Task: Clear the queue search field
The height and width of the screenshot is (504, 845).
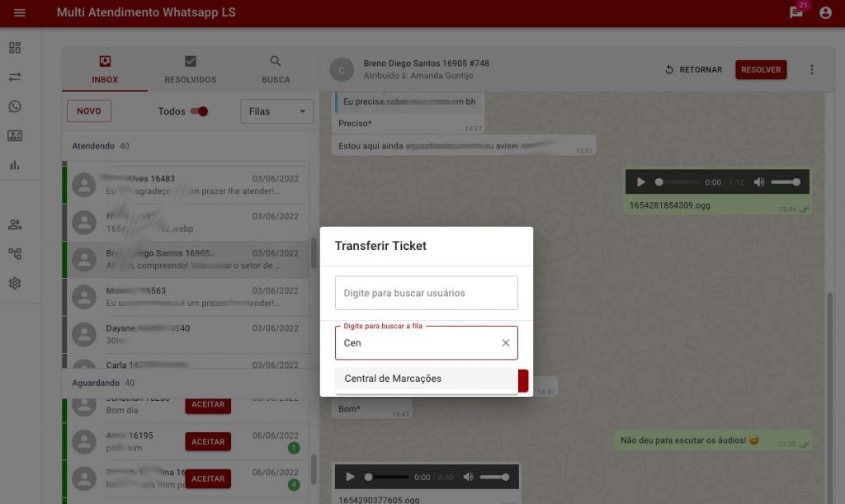Action: [506, 343]
